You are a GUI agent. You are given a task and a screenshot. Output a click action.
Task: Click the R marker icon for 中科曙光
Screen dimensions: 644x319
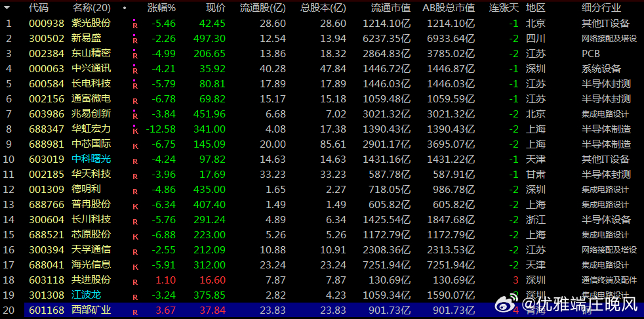coord(134,161)
